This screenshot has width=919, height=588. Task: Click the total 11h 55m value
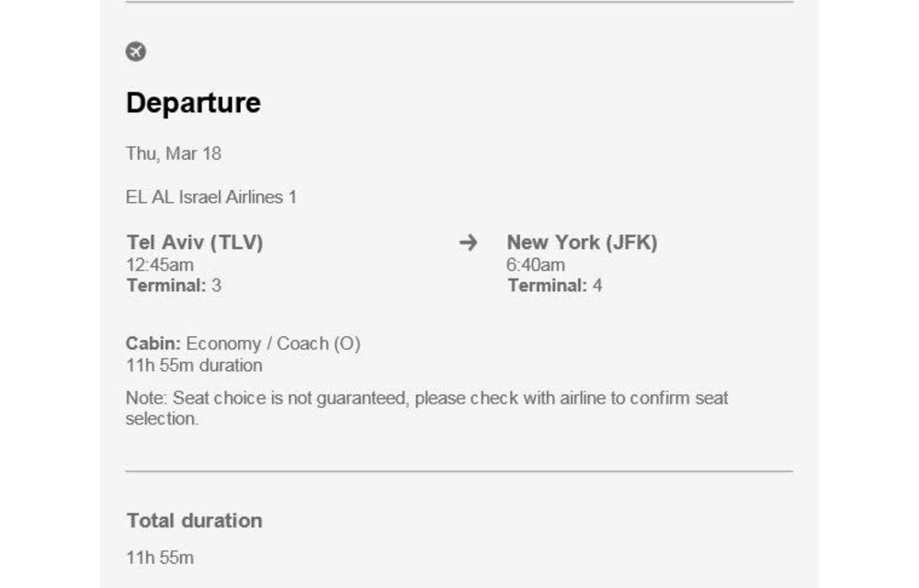pyautogui.click(x=160, y=558)
